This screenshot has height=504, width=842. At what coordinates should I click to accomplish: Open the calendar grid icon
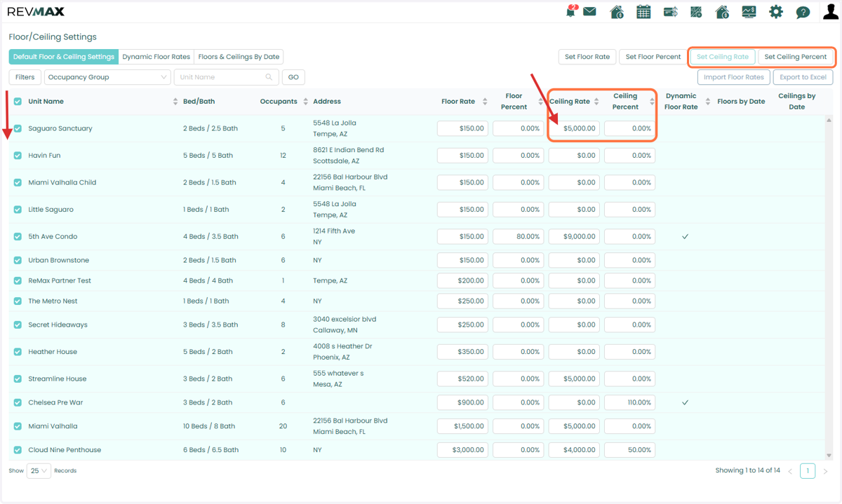[643, 12]
